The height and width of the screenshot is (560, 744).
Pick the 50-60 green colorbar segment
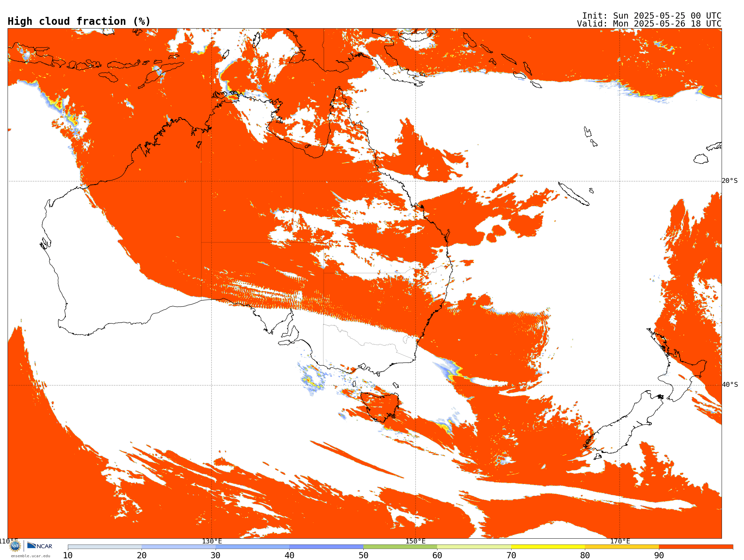pos(400,547)
